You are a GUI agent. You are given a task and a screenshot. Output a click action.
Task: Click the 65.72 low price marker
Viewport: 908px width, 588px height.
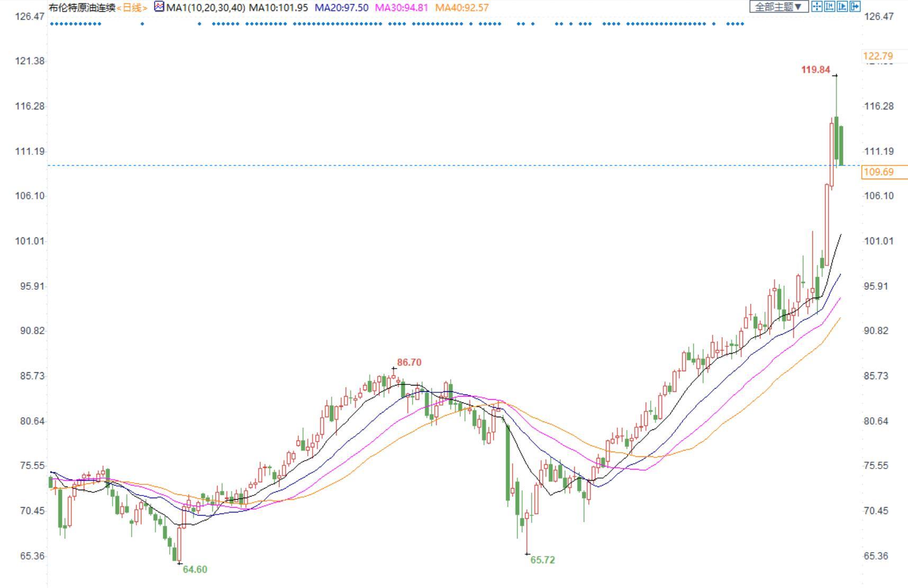542,560
